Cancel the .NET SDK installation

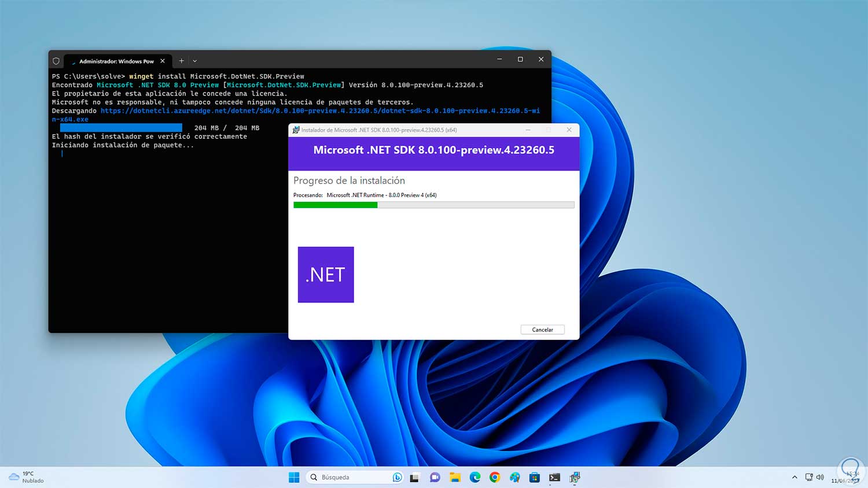(542, 330)
